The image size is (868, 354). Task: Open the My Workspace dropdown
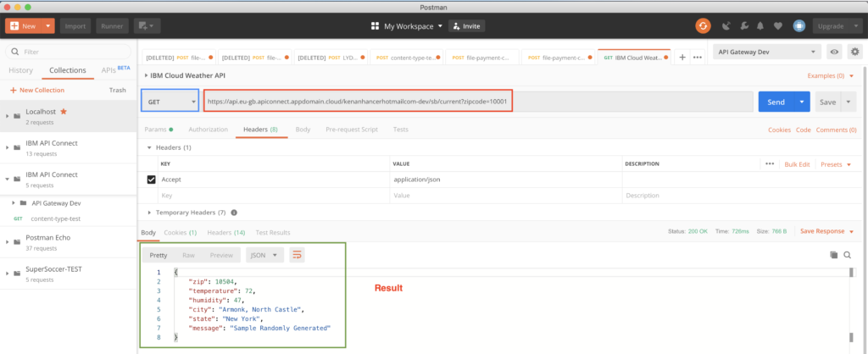coord(414,26)
